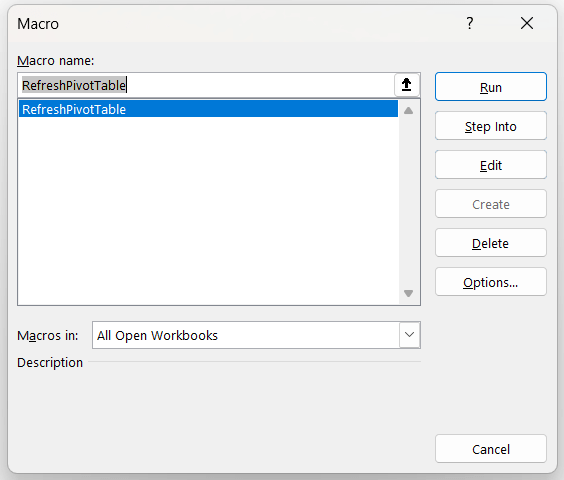This screenshot has width=564, height=480.
Task: Open macro Options... dialog
Action: (491, 282)
